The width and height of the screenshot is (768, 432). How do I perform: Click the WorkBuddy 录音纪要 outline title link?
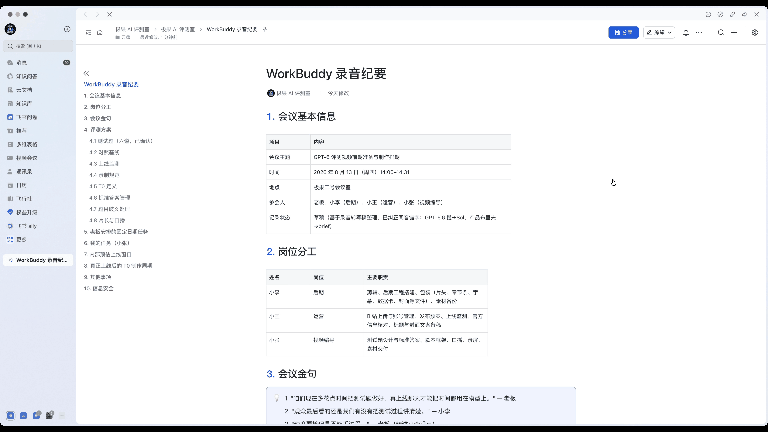point(111,84)
